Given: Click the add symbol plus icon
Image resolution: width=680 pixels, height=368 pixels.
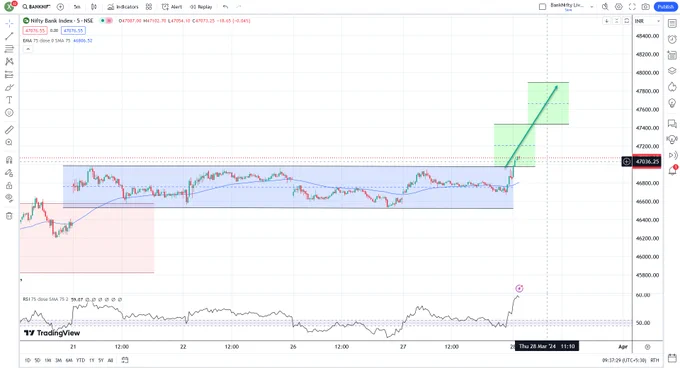Looking at the screenshot, I should [x=60, y=7].
